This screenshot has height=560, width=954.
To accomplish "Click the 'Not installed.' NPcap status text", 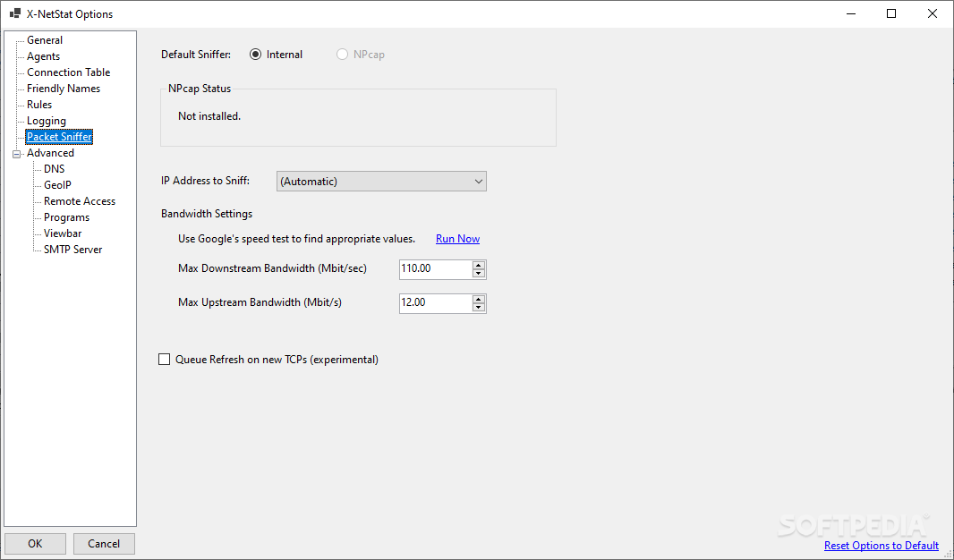I will click(x=209, y=116).
